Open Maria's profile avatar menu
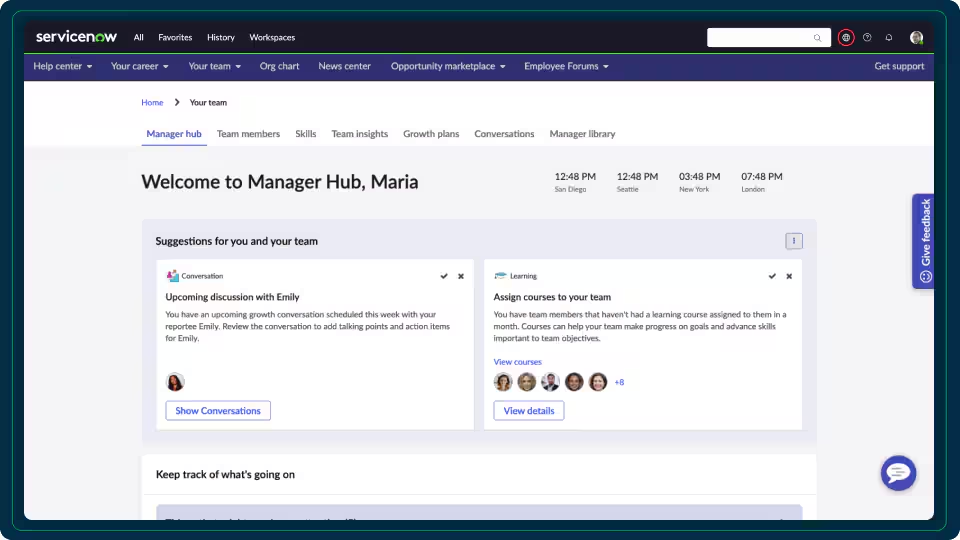This screenshot has width=960, height=540. (916, 37)
